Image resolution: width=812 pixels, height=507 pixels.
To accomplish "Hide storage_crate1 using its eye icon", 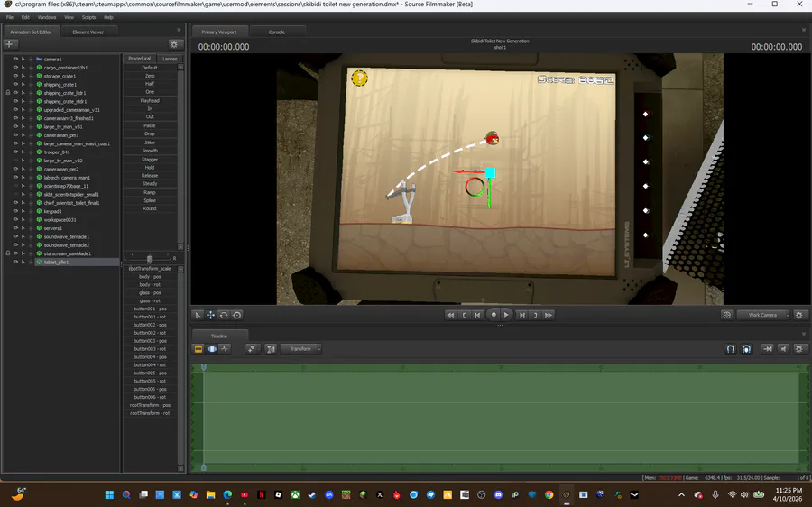I will 15,76.
